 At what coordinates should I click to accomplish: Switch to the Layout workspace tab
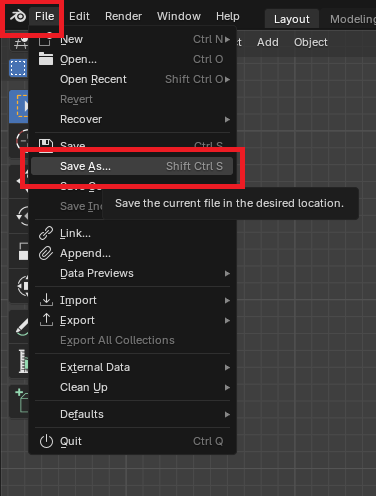click(x=292, y=19)
